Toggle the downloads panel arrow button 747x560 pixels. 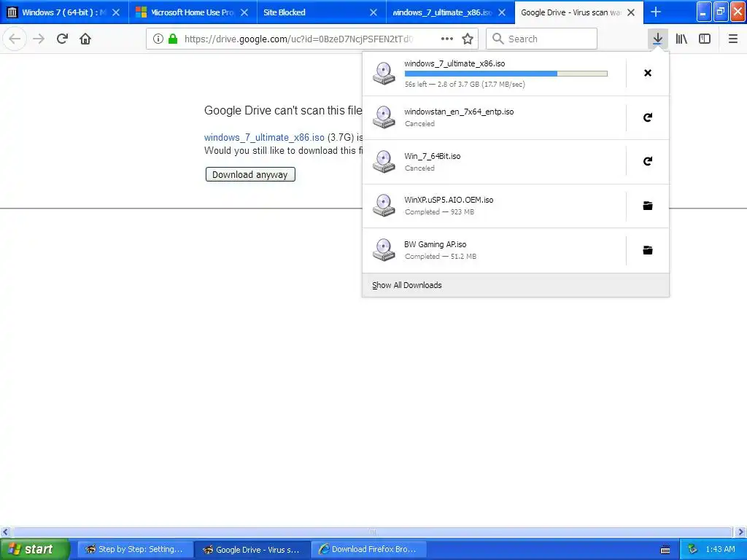657,39
